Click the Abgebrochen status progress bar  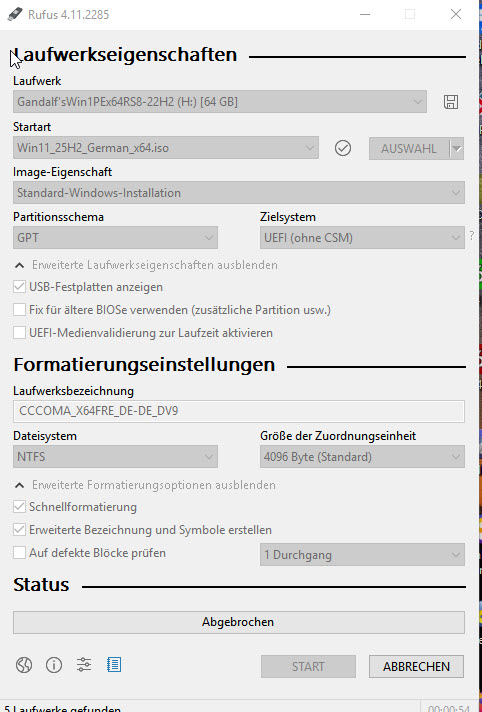click(x=239, y=622)
